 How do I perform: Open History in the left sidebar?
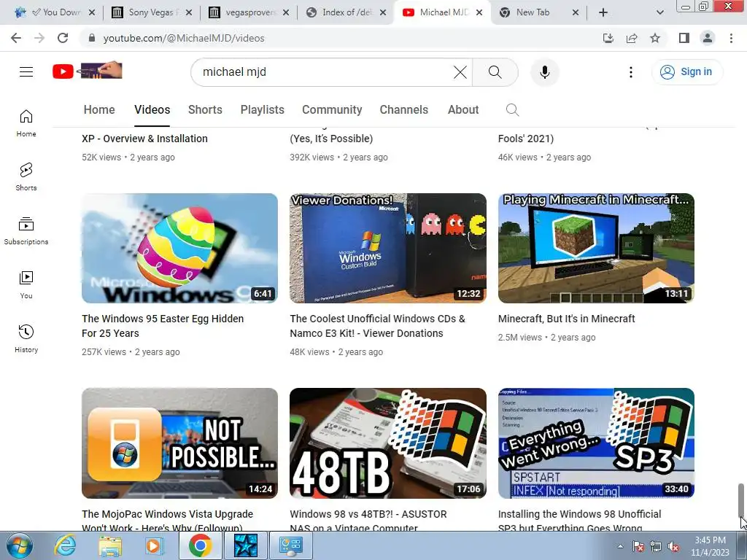26,338
